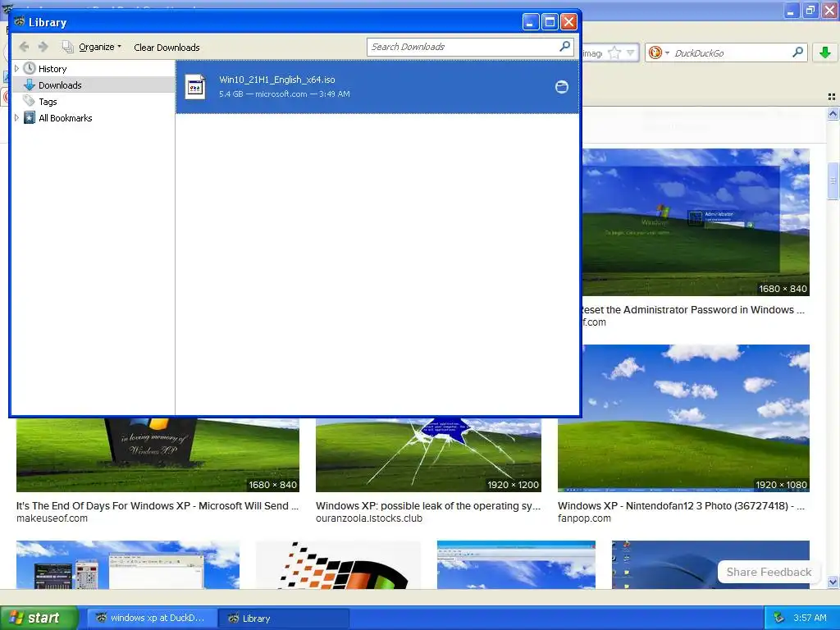
Task: Click the system tray network icon
Action: tap(779, 618)
